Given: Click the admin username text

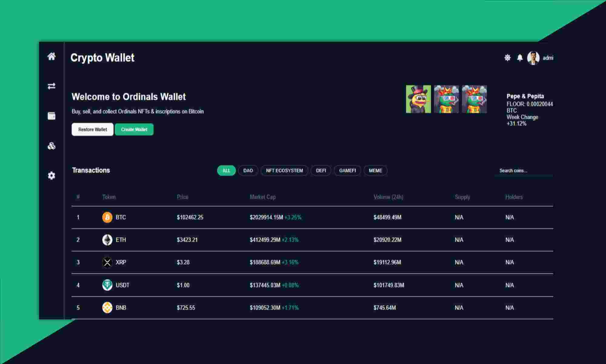Looking at the screenshot, I should click(548, 58).
